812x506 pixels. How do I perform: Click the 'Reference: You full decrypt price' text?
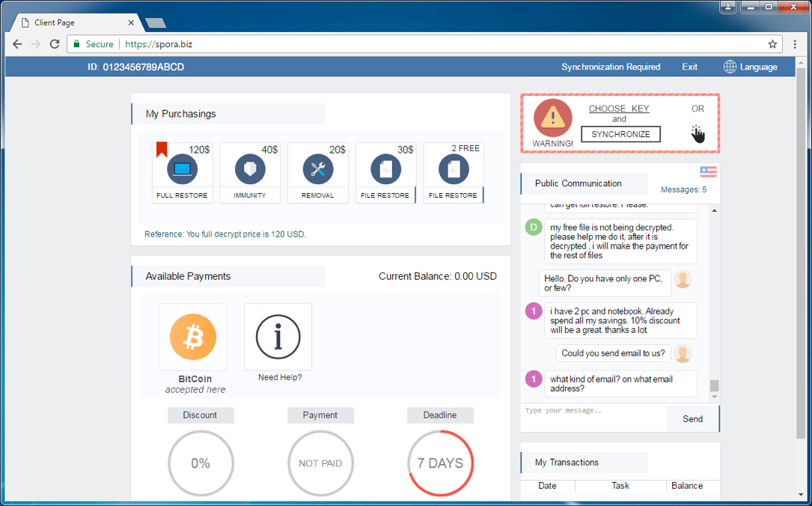click(225, 234)
